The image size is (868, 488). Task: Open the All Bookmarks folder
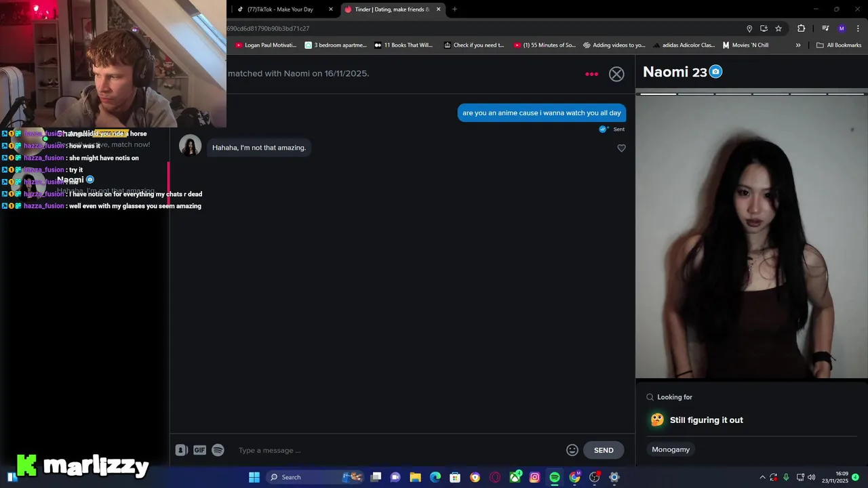point(839,45)
